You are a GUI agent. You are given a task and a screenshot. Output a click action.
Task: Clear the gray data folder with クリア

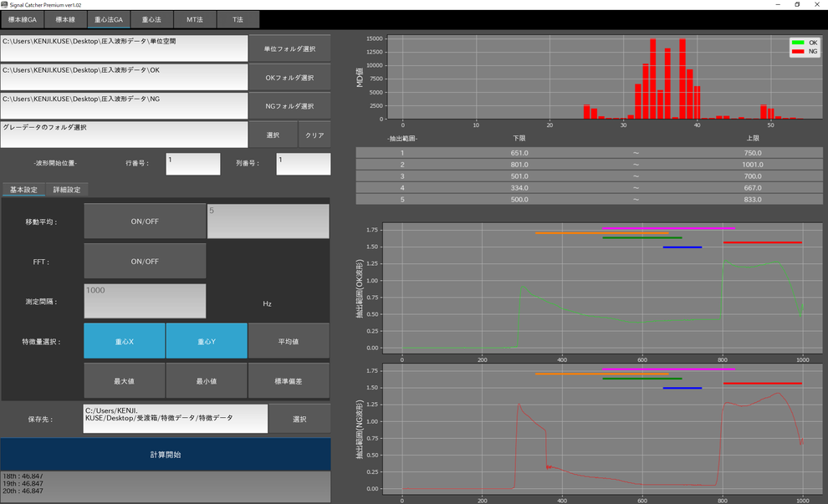(x=314, y=135)
